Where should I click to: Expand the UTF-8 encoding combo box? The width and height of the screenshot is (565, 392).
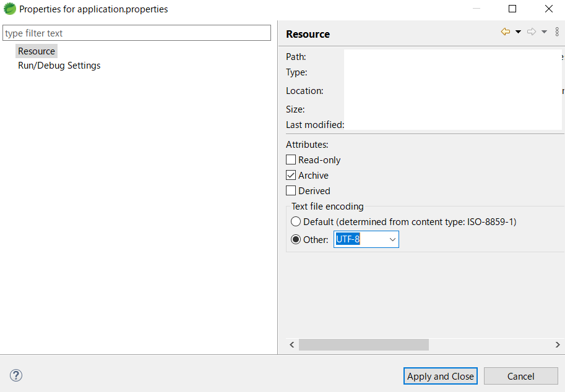[392, 239]
